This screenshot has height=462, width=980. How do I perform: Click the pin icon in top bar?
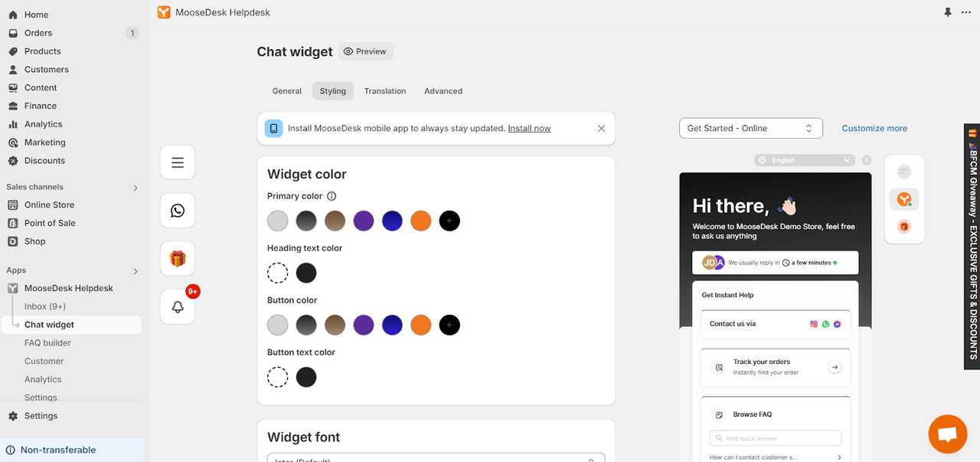[x=948, y=12]
